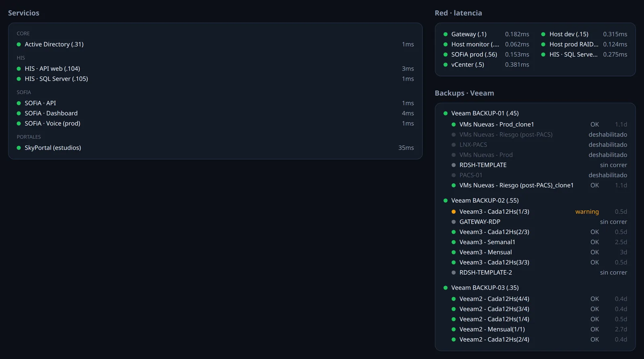Click the green dot beside Gateway (.1)
The width and height of the screenshot is (644, 359).
point(446,34)
